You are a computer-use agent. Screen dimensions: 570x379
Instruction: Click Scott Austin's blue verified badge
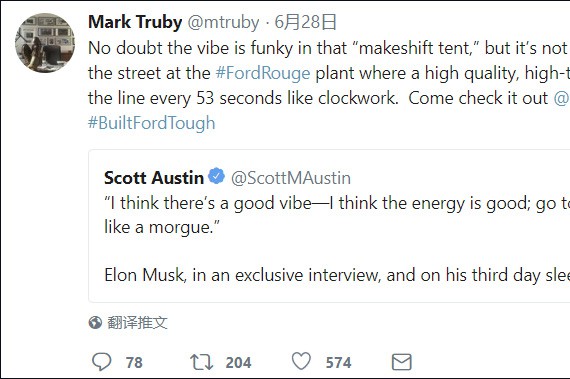click(x=217, y=176)
